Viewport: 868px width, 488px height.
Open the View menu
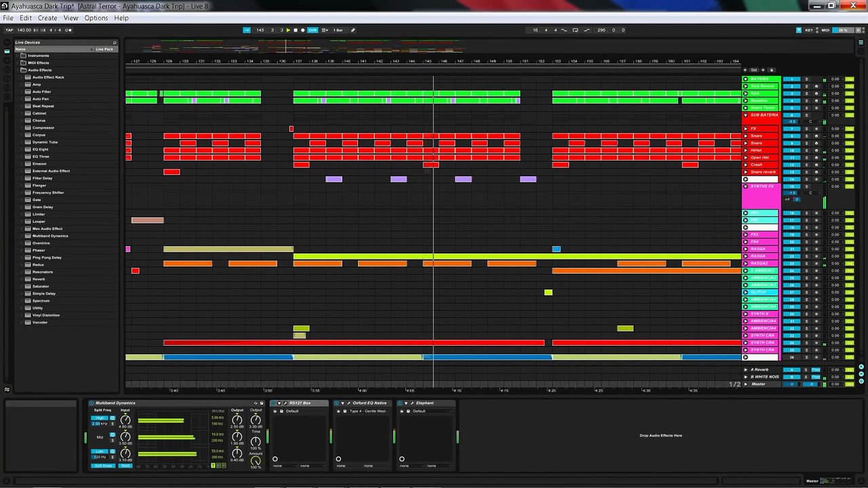pyautogui.click(x=71, y=18)
